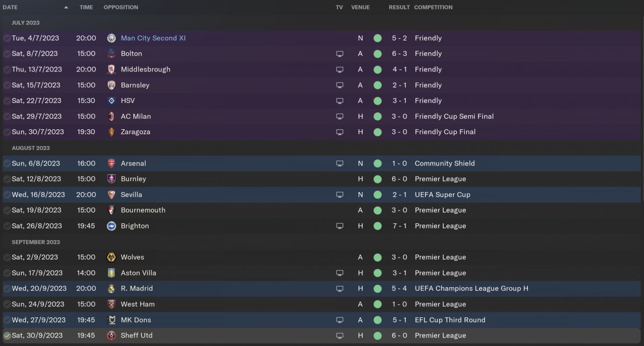Sort by the Opposition column header
The image size is (644, 346).
coord(121,8)
